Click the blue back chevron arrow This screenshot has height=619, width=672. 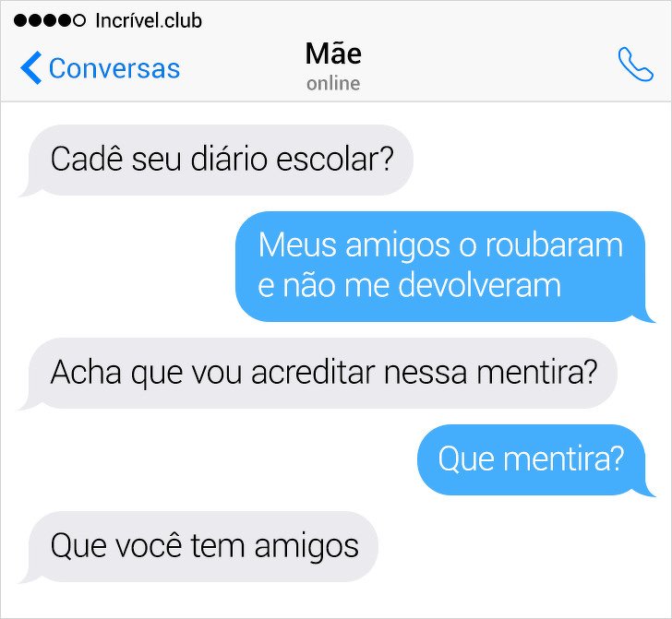coord(30,67)
